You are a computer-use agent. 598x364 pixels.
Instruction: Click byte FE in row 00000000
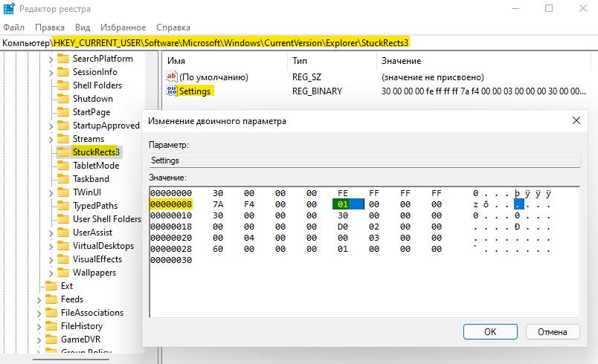342,193
